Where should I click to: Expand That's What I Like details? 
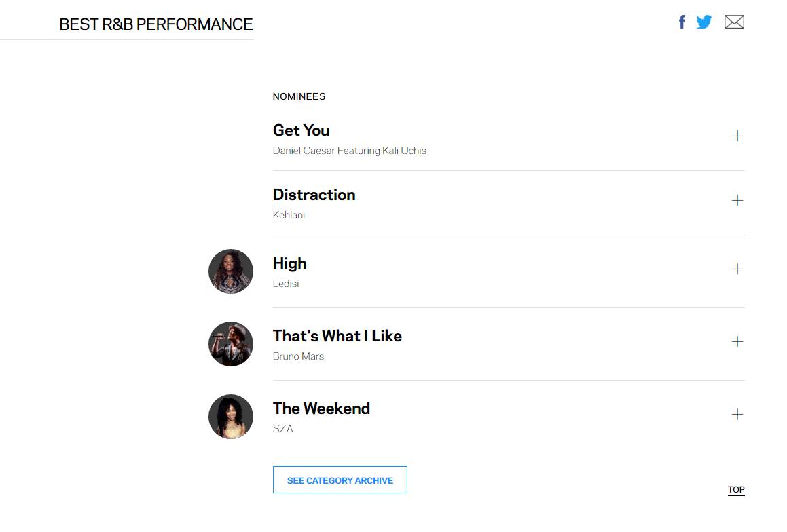737,342
